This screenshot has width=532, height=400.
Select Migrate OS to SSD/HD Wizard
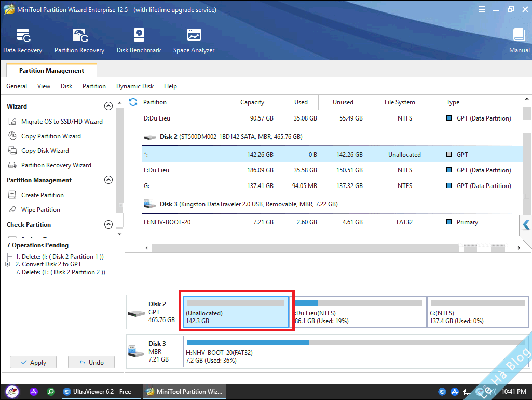point(62,122)
